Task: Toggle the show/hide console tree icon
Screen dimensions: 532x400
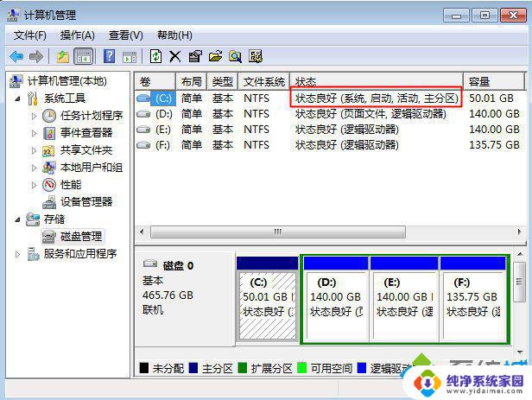Action: point(83,56)
